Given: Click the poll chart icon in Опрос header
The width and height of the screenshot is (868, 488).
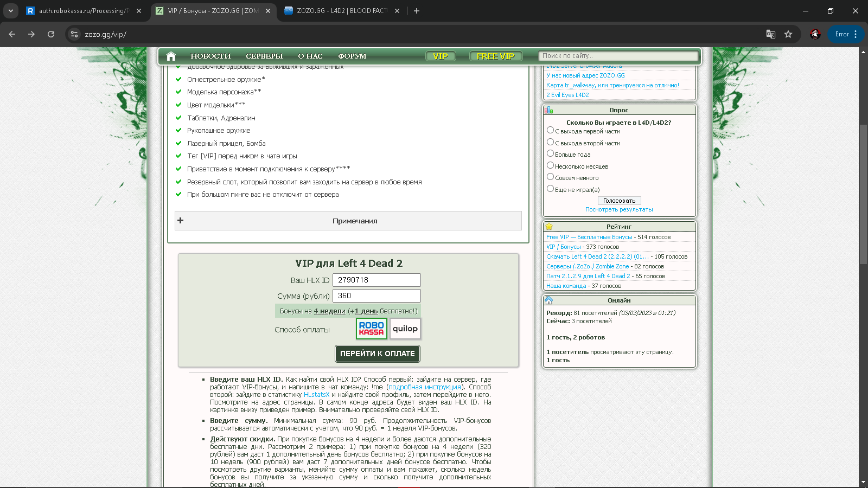Looking at the screenshot, I should 549,110.
